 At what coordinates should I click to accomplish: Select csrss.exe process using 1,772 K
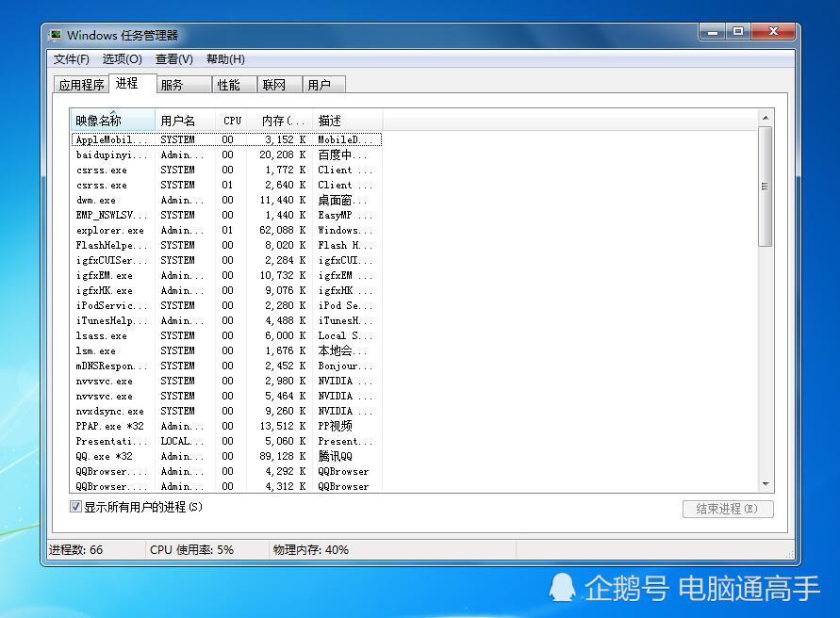point(226,170)
